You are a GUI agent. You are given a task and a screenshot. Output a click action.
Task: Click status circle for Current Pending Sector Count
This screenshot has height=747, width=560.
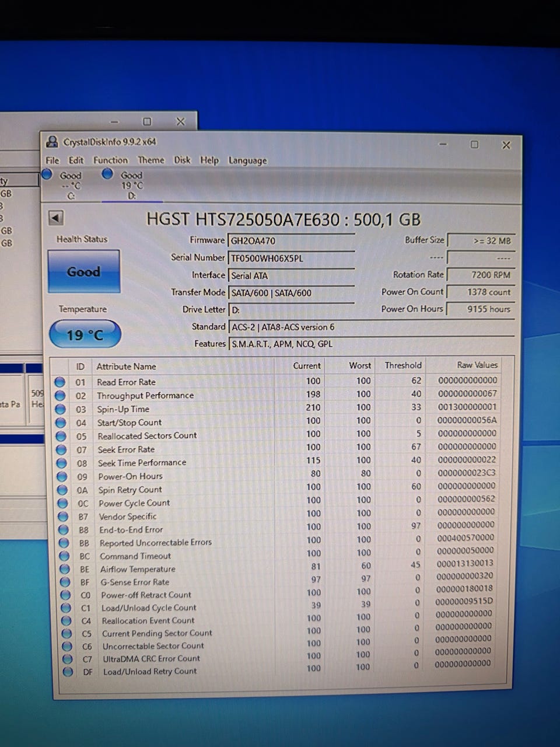point(67,634)
